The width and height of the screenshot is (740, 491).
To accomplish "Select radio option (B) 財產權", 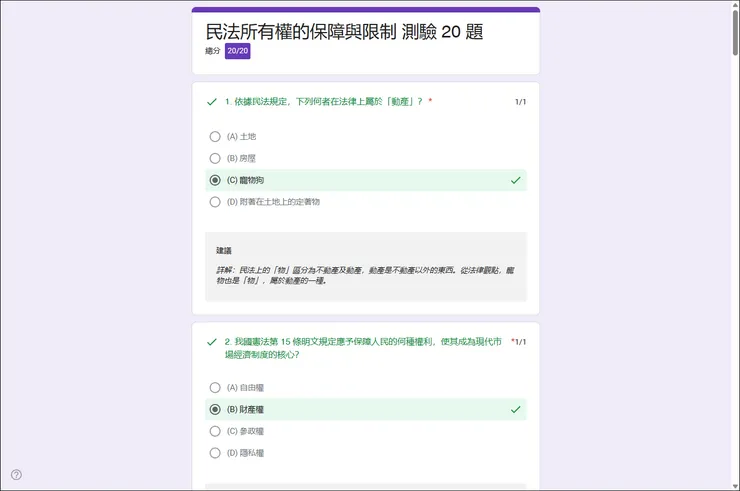I will pos(215,409).
